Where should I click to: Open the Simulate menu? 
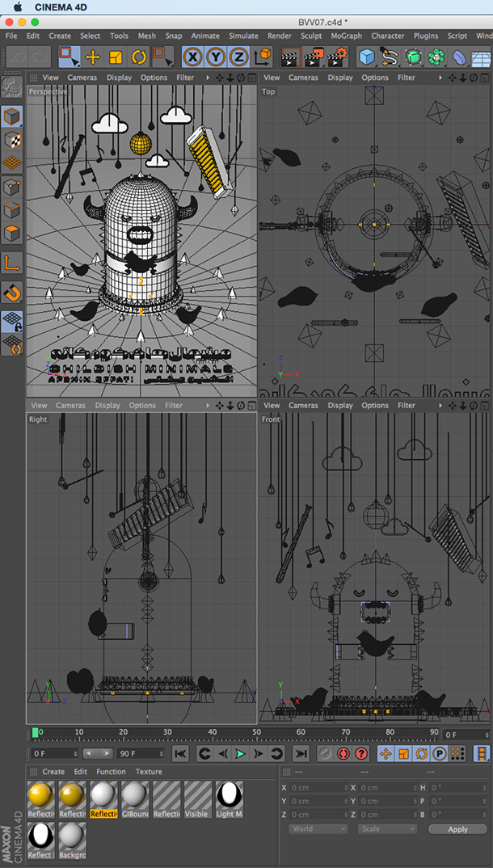coord(243,36)
